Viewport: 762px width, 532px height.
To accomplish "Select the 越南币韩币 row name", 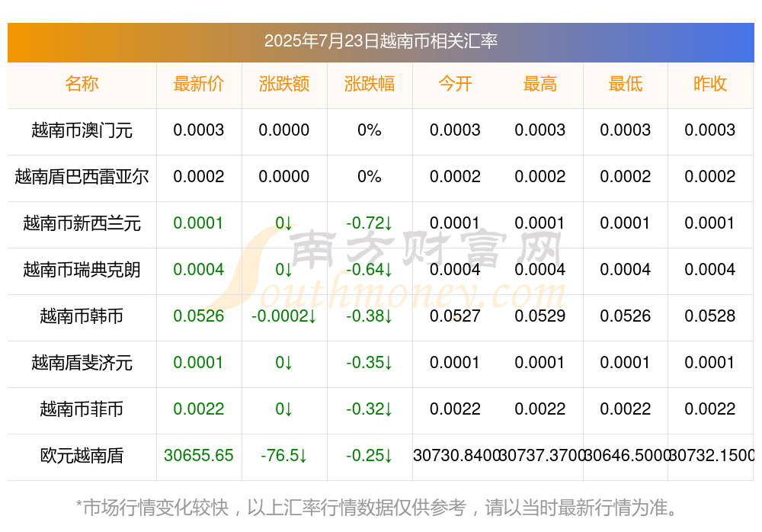I will point(82,316).
